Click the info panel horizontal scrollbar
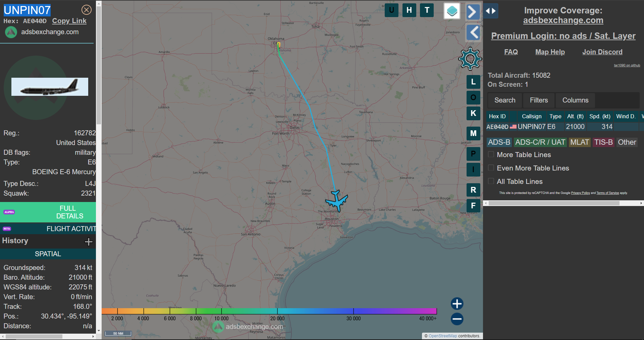 tap(34, 336)
